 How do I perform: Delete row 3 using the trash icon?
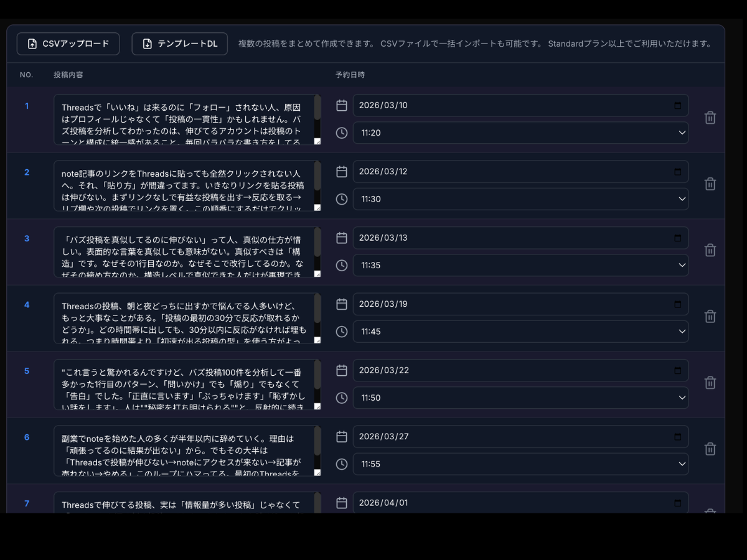[x=710, y=250]
